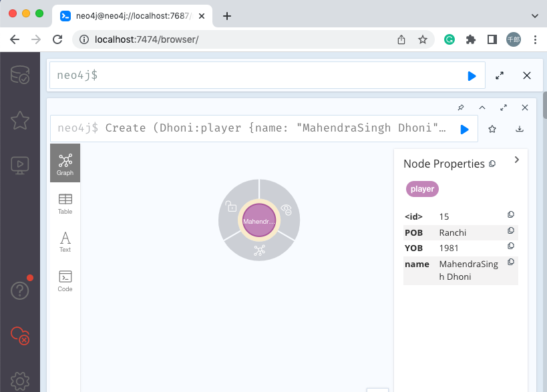Copy all node properties icon beside title
The width and height of the screenshot is (547, 392).
pyautogui.click(x=492, y=164)
